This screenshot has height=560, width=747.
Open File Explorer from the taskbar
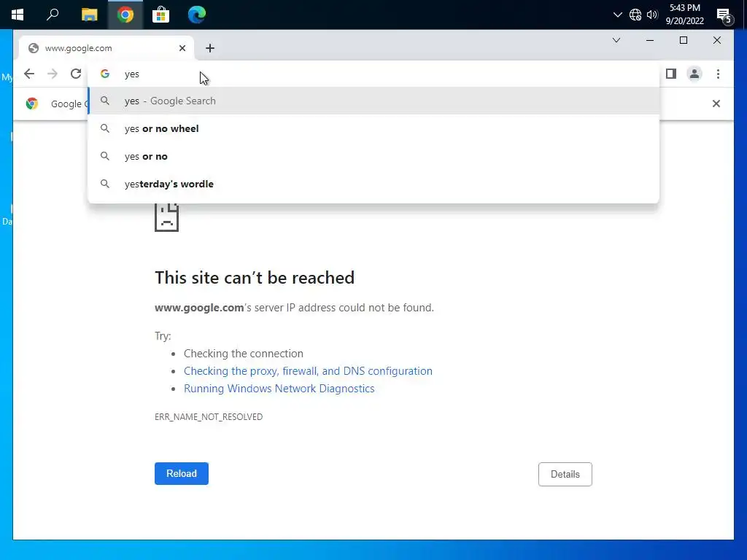click(x=89, y=15)
